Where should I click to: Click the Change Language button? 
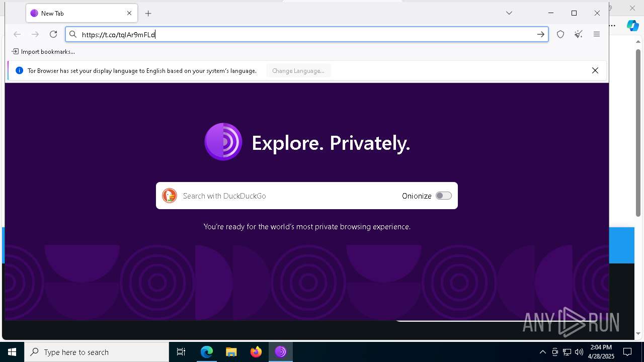coord(298,71)
